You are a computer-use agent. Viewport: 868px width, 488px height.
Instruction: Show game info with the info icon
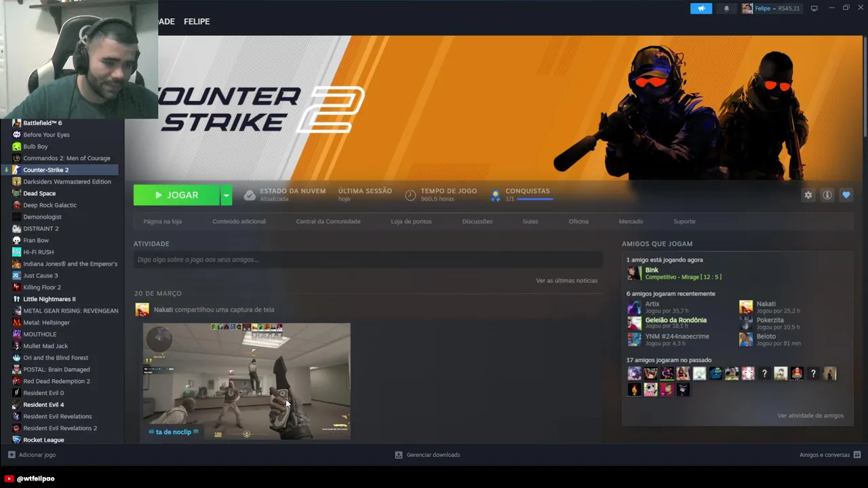[827, 195]
